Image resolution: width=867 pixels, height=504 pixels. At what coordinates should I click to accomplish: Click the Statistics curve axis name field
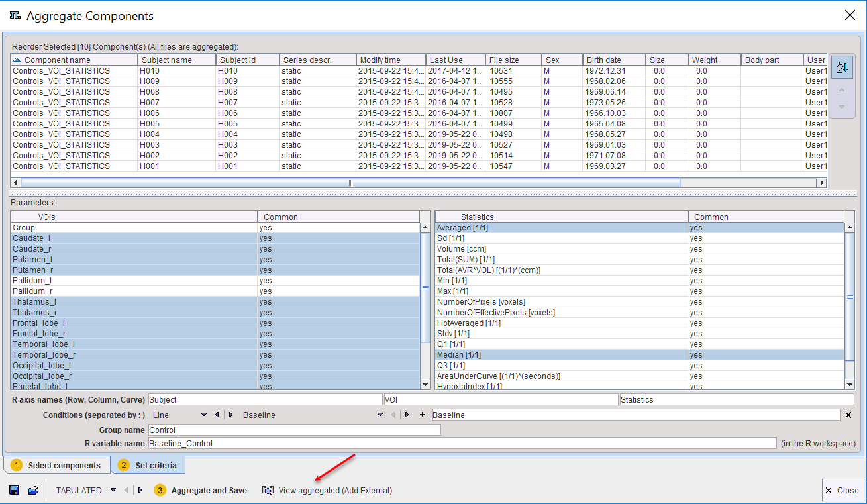click(x=737, y=399)
